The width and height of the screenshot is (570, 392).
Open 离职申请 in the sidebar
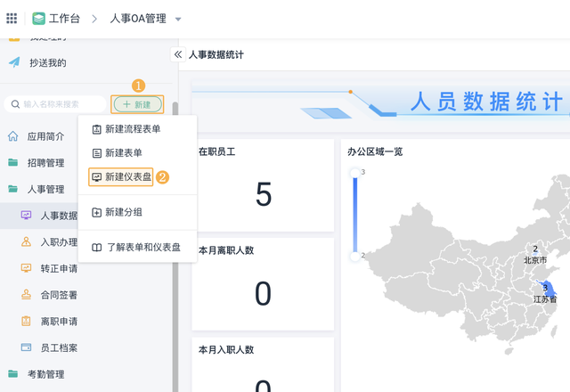(x=59, y=322)
